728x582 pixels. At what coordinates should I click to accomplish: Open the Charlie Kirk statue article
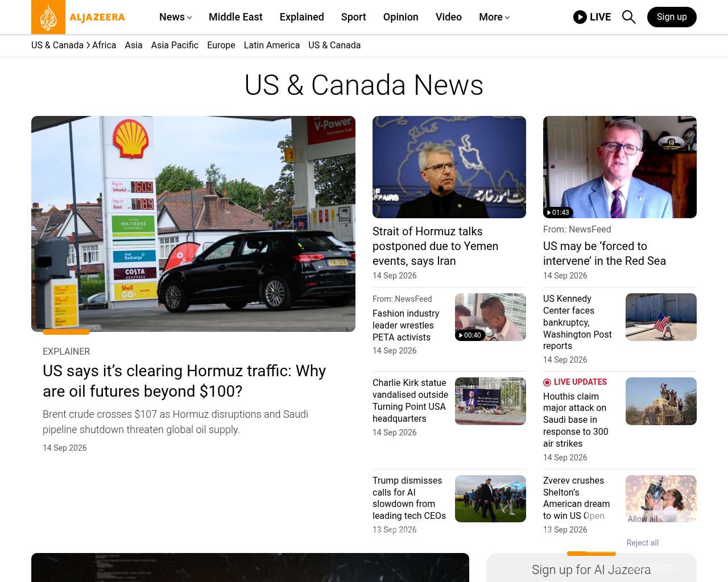(410, 401)
